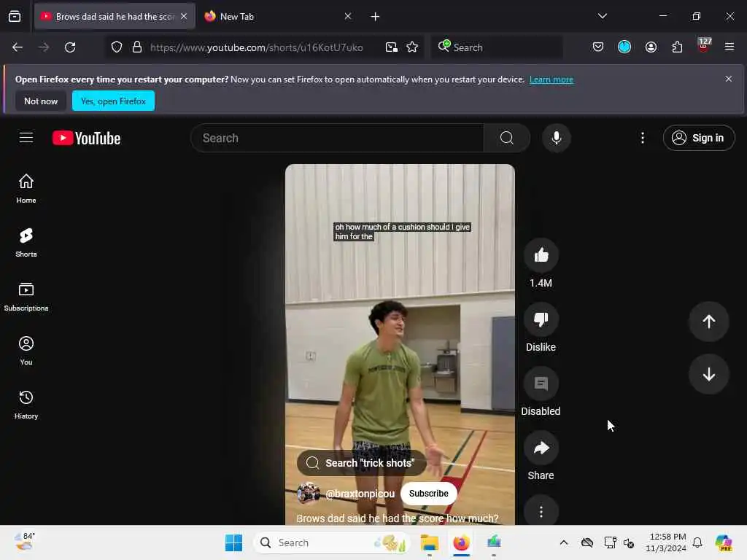Open Firefox application menu

pos(729,47)
